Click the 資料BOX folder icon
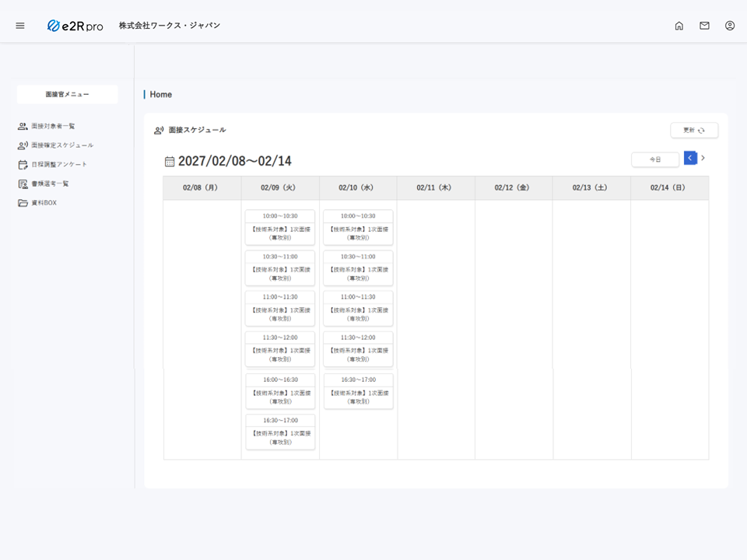This screenshot has width=747, height=560. [x=23, y=203]
